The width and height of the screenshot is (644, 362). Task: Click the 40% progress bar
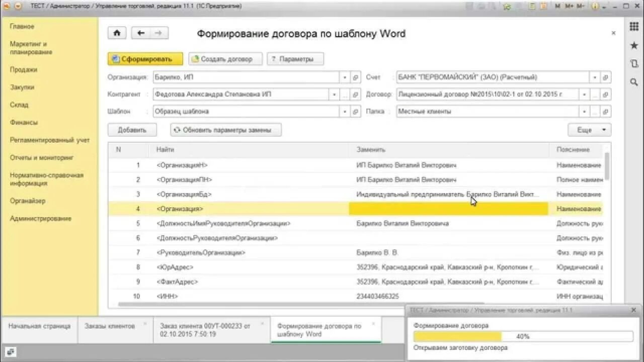pyautogui.click(x=523, y=336)
